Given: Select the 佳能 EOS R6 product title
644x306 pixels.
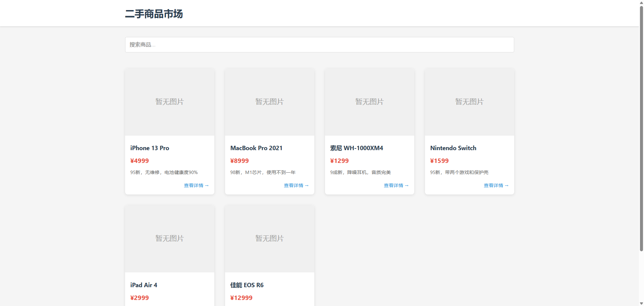Looking at the screenshot, I should coord(247,285).
